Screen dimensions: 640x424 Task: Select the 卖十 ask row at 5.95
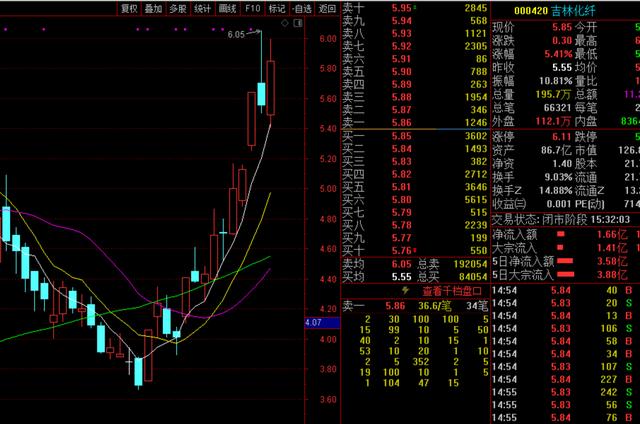pyautogui.click(x=415, y=8)
